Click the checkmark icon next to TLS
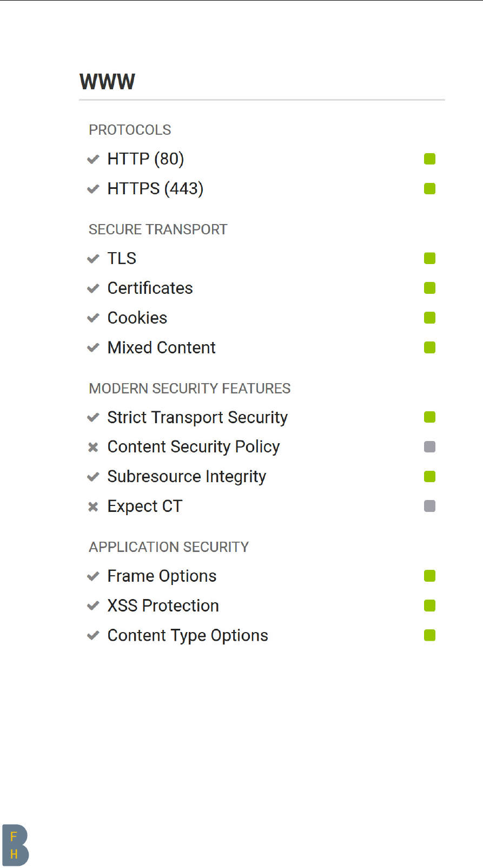The height and width of the screenshot is (868, 483). [x=93, y=259]
